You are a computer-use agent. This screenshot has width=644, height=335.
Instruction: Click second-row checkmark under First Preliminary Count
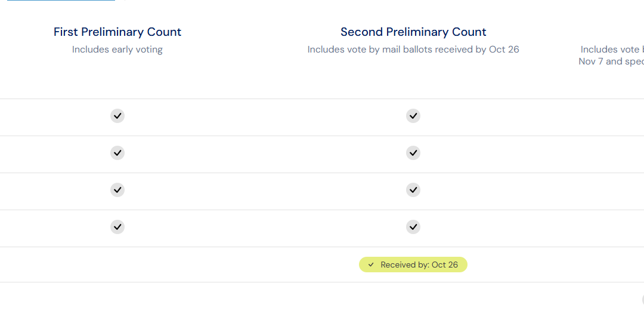(117, 153)
